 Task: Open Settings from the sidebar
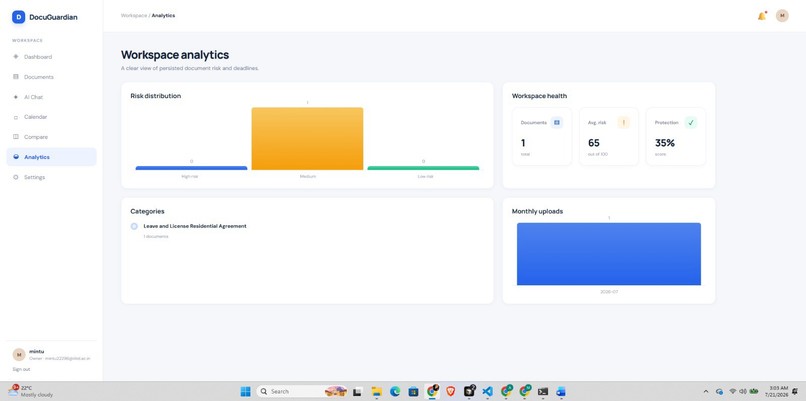pos(51,177)
